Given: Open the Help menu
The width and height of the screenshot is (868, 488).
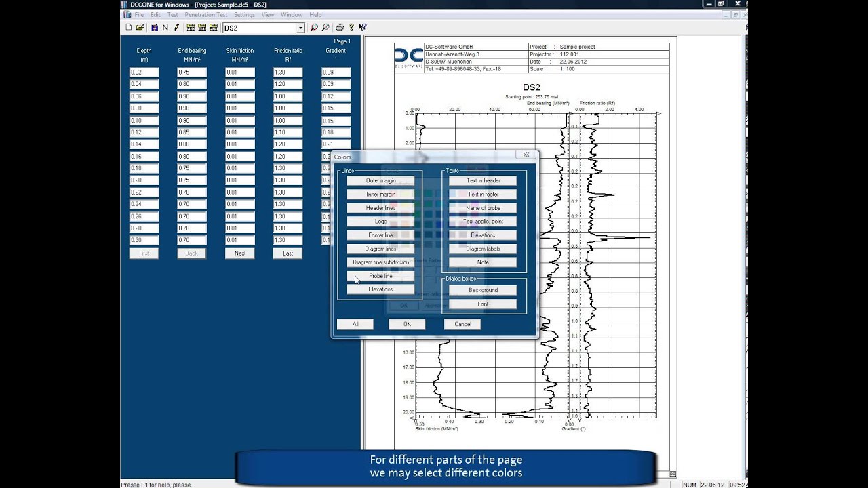Looking at the screenshot, I should pyautogui.click(x=315, y=15).
